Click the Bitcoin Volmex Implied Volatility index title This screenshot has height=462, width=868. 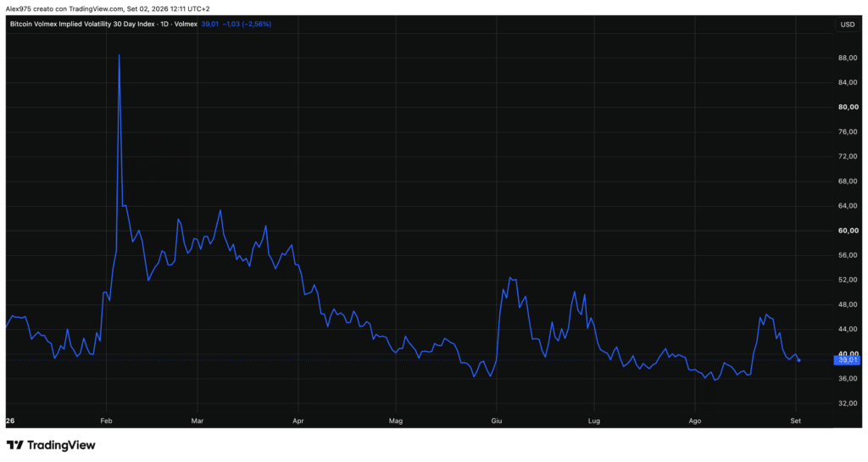pyautogui.click(x=103, y=25)
